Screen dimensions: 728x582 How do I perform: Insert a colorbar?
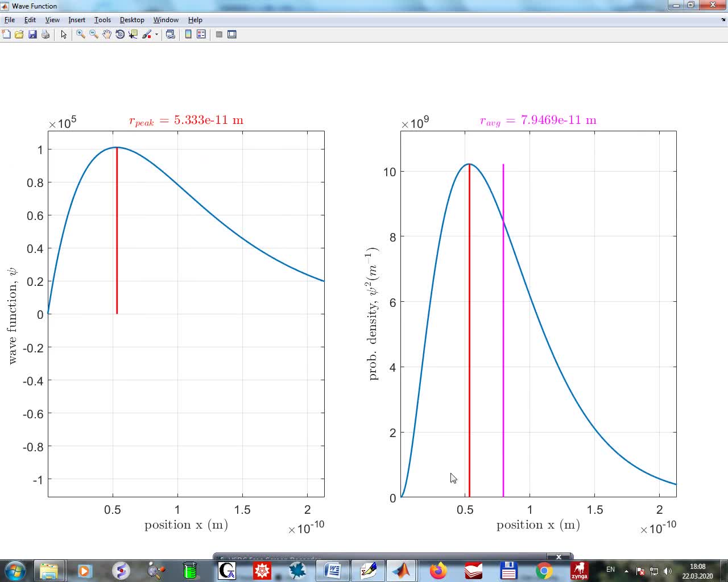(x=188, y=34)
